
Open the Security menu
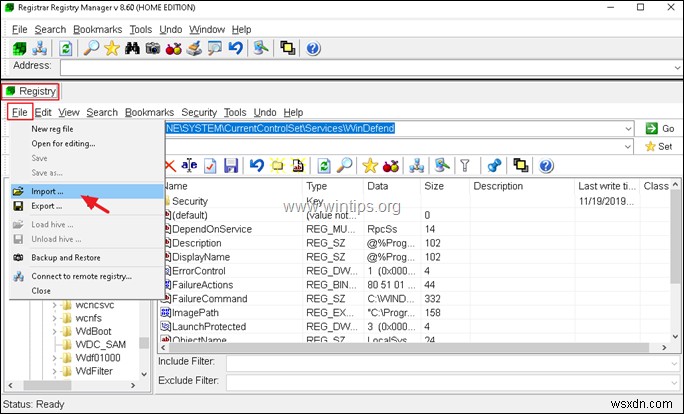coord(199,113)
